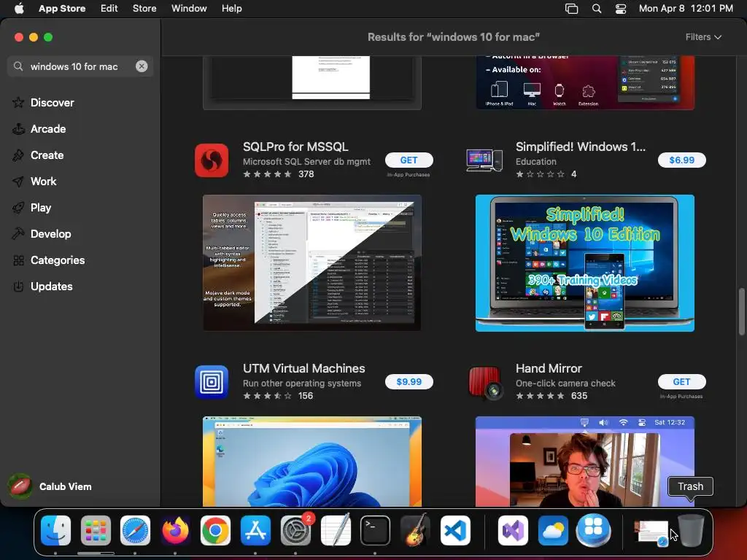
Task: Click the results vertical scrollbar
Action: [x=741, y=311]
